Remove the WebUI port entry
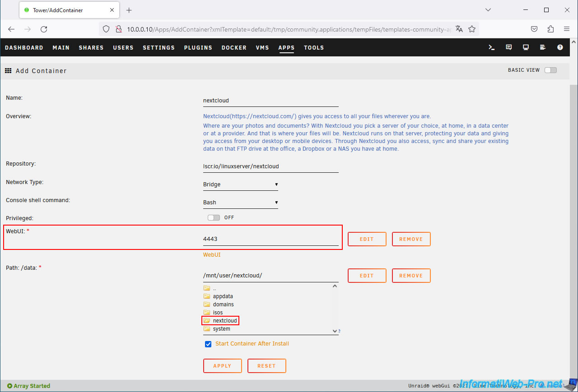Screen dimensions: 578x392 pos(411,239)
